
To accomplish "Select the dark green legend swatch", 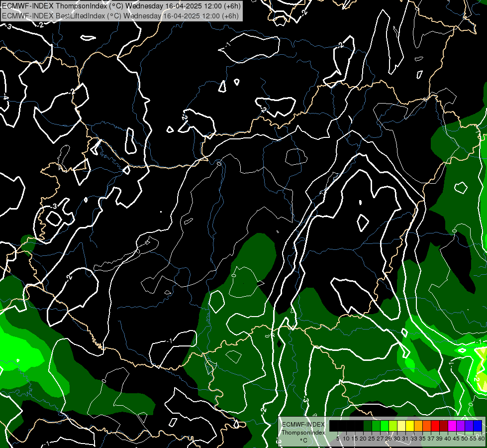I will point(368,426).
